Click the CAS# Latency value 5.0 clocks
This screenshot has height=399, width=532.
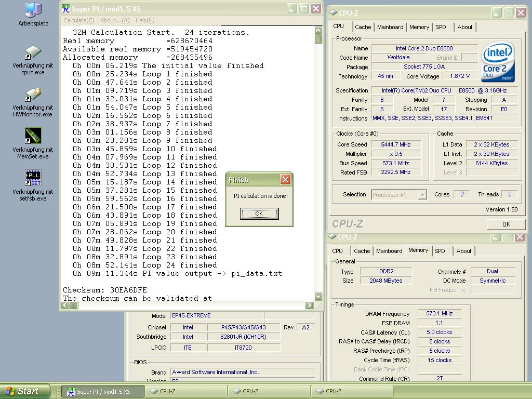(440, 332)
